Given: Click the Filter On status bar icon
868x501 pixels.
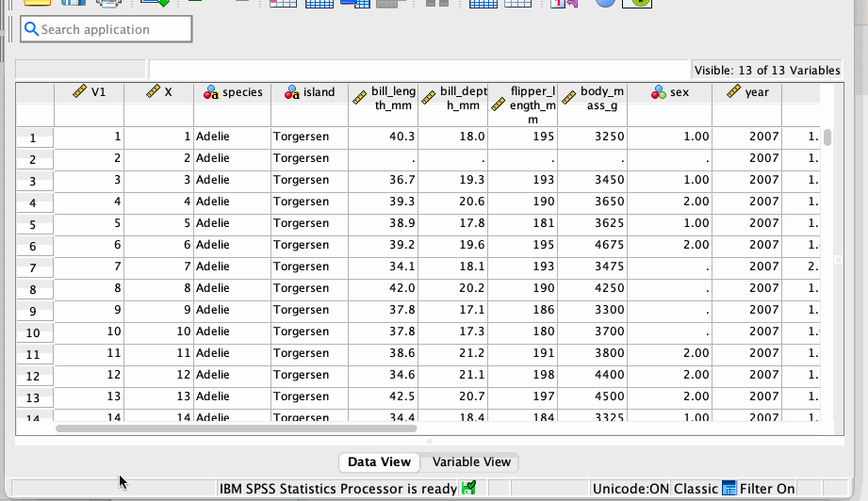Looking at the screenshot, I should click(x=729, y=488).
